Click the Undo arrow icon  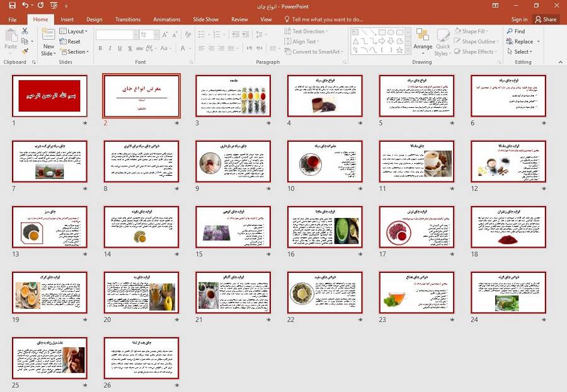coord(25,5)
